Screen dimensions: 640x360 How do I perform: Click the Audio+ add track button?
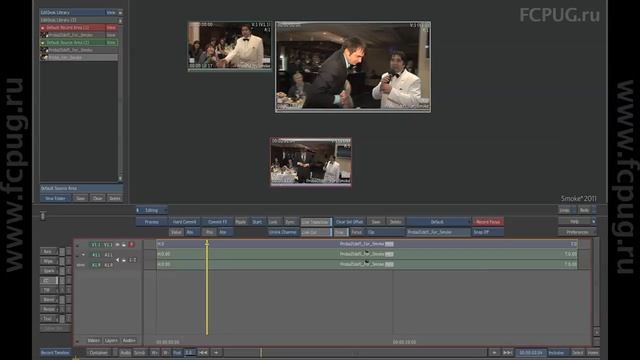tap(129, 340)
